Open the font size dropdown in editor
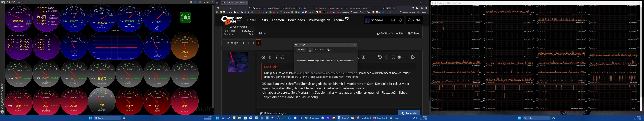 (283, 57)
